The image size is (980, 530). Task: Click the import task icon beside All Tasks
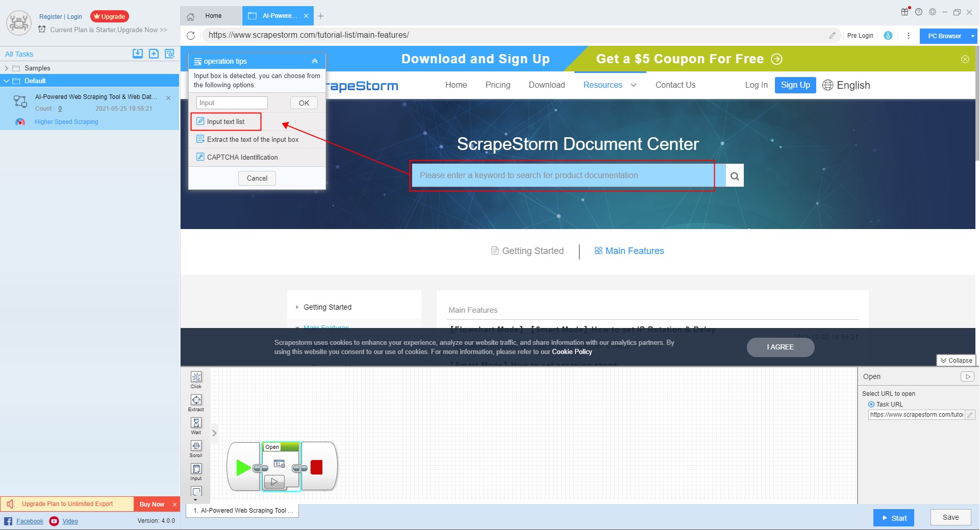tap(138, 54)
